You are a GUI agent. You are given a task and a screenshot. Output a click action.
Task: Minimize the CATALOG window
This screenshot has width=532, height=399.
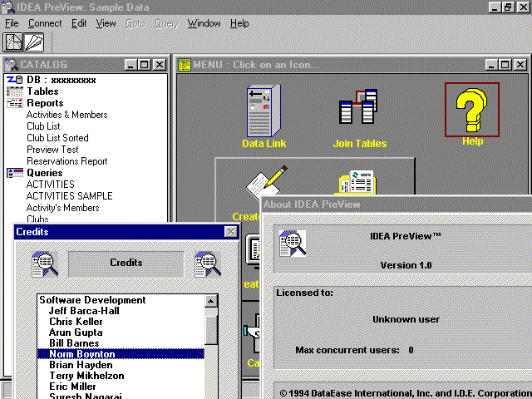point(131,65)
